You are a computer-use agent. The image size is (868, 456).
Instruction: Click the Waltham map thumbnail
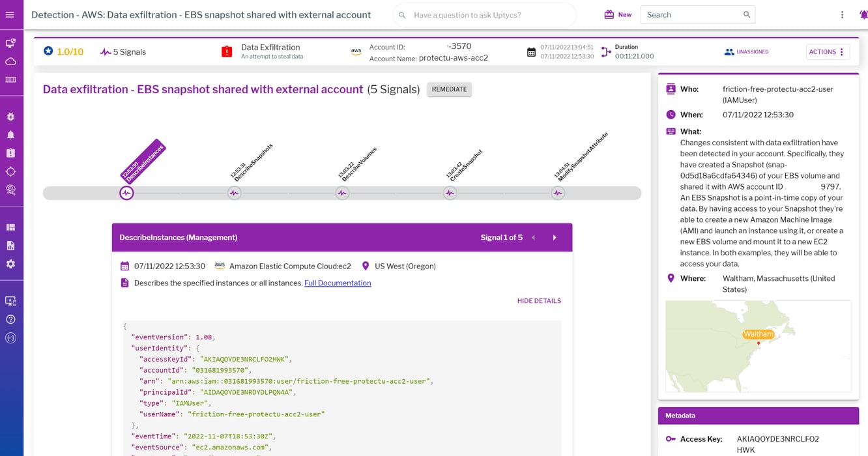(759, 346)
